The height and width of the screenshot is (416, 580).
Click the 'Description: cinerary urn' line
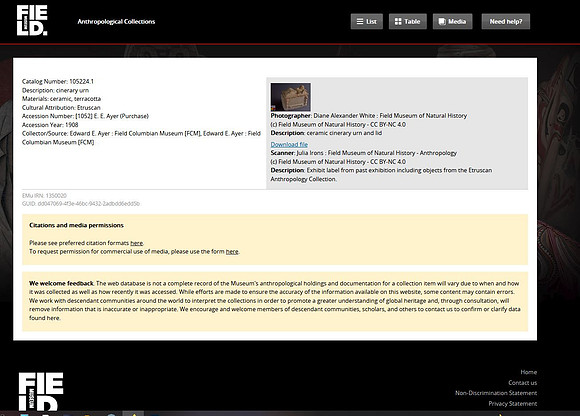click(55, 90)
